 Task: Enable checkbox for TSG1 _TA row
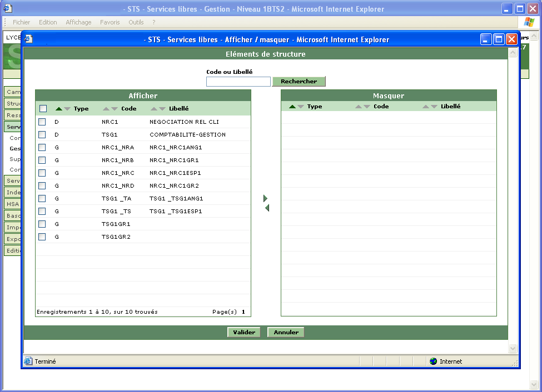click(x=42, y=198)
